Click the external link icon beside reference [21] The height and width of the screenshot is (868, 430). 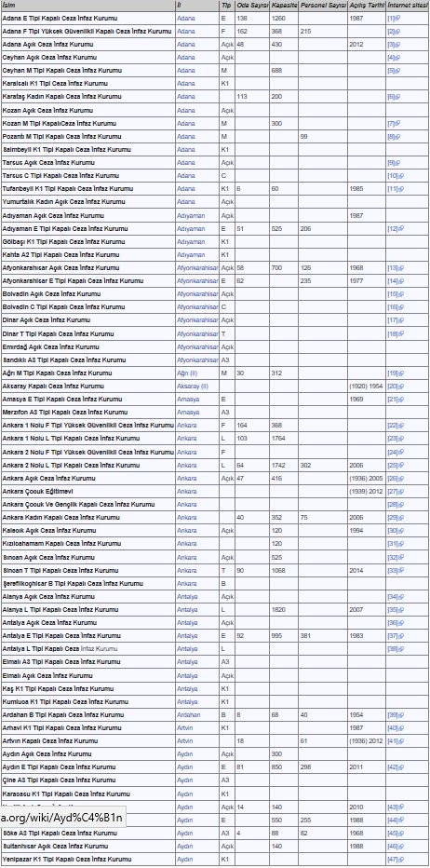[x=401, y=400]
